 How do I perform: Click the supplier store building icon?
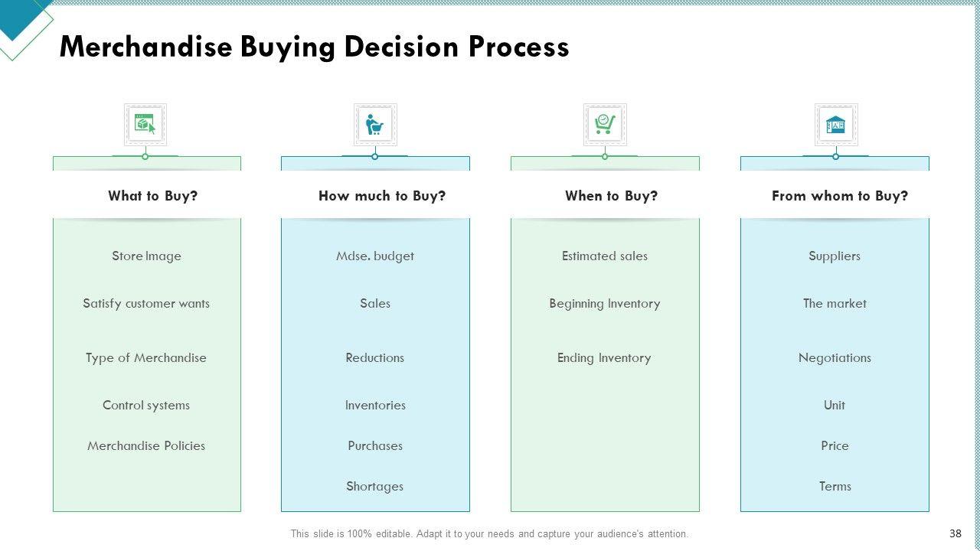click(835, 124)
